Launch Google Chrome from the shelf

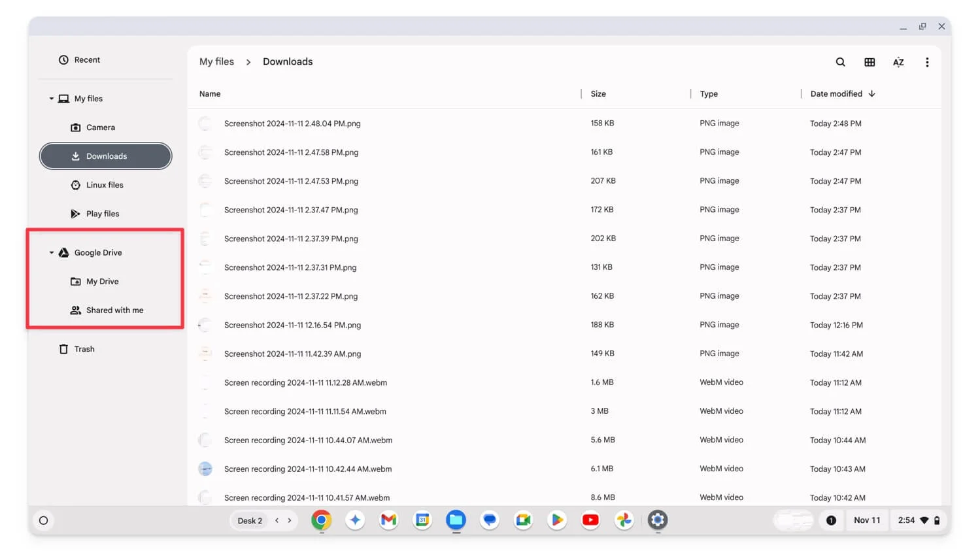[x=321, y=520]
